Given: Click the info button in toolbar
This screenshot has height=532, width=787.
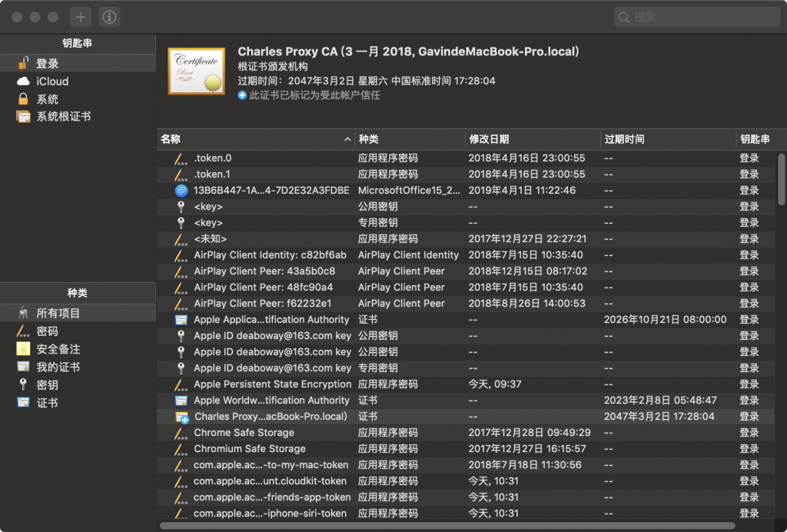Looking at the screenshot, I should pyautogui.click(x=109, y=16).
